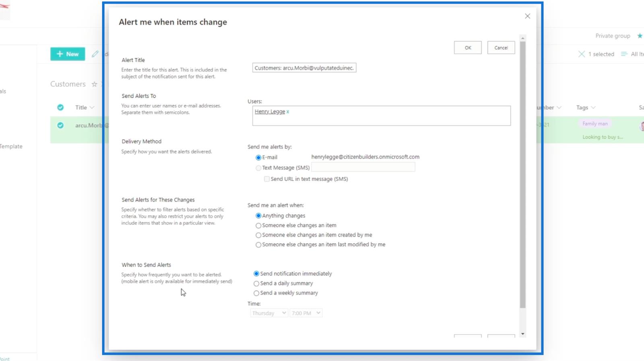This screenshot has height=361, width=644.
Task: Open the All Items view menu
Action: (633, 54)
